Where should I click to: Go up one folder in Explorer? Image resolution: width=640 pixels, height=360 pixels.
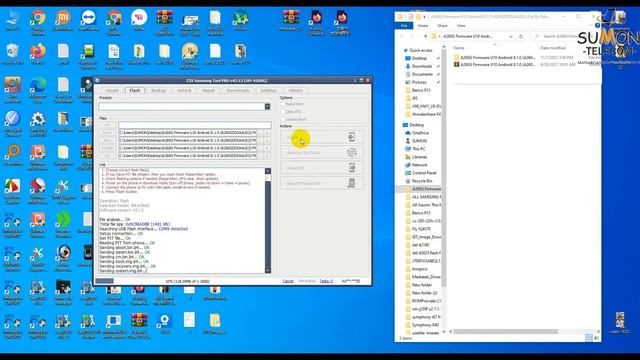[x=425, y=36]
